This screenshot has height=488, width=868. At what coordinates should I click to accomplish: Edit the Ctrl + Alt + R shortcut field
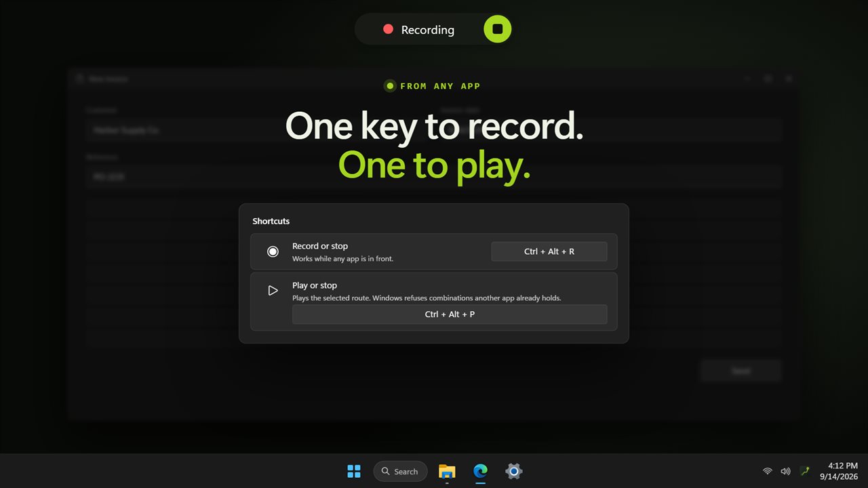tap(549, 251)
